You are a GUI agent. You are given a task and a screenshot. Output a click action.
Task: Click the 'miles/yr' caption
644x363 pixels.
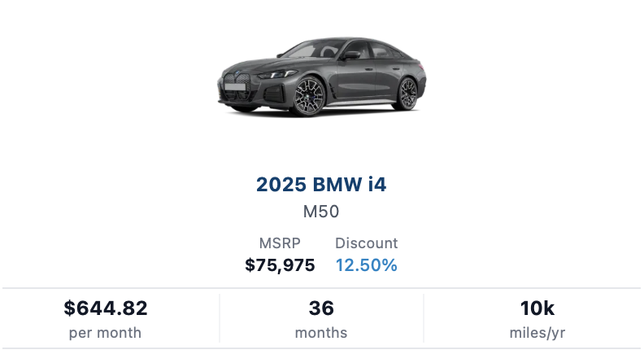coord(537,333)
